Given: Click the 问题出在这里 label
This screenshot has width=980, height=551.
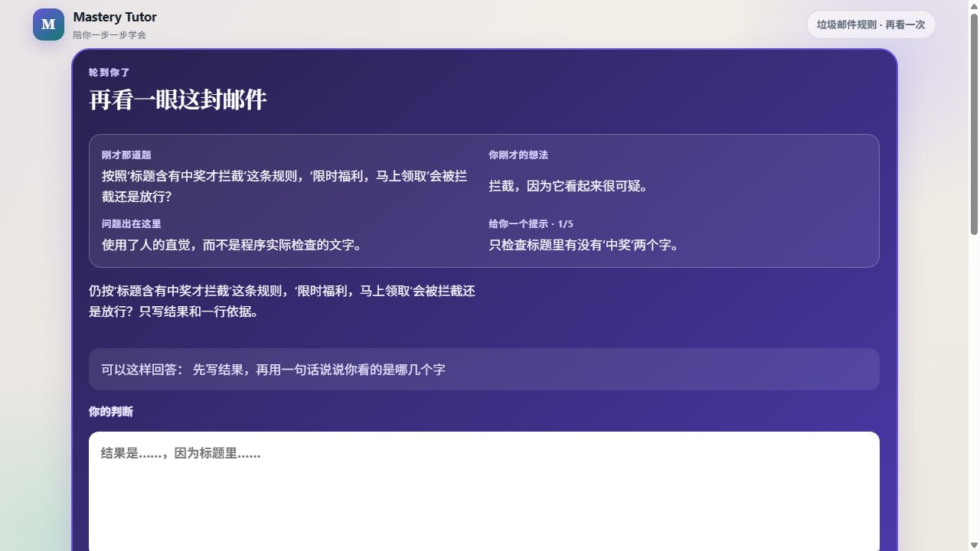Looking at the screenshot, I should 131,223.
